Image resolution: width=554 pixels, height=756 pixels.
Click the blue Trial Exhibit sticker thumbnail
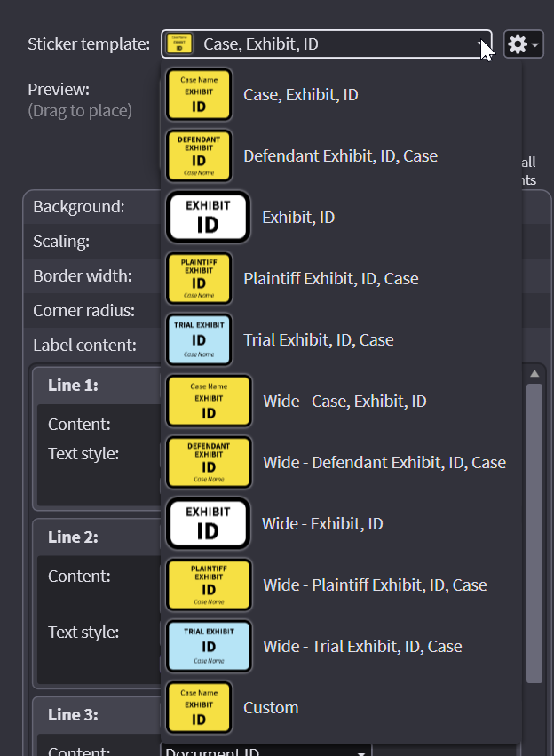pyautogui.click(x=199, y=339)
